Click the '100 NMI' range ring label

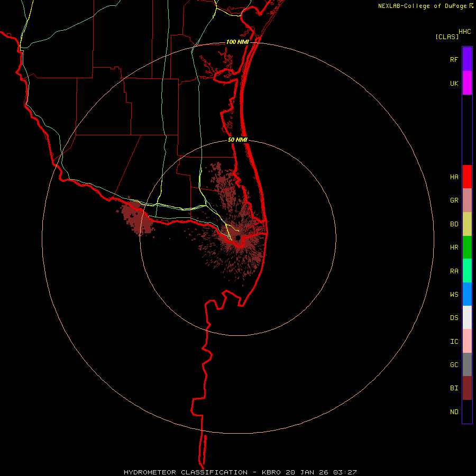237,42
